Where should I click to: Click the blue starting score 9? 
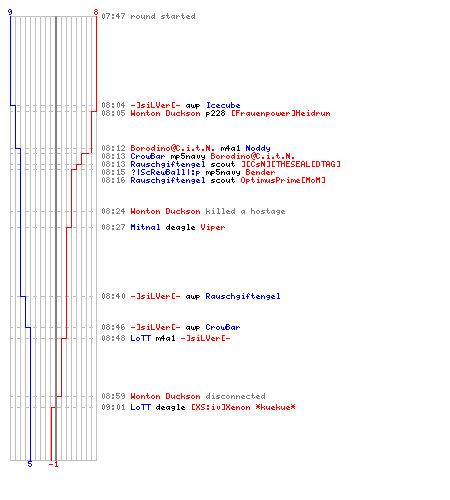click(x=10, y=12)
